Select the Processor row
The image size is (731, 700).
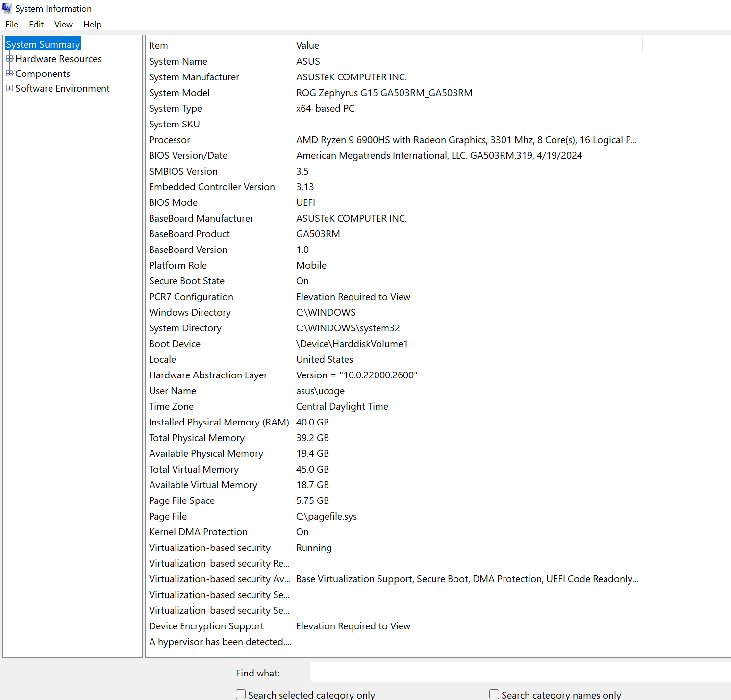coord(394,140)
